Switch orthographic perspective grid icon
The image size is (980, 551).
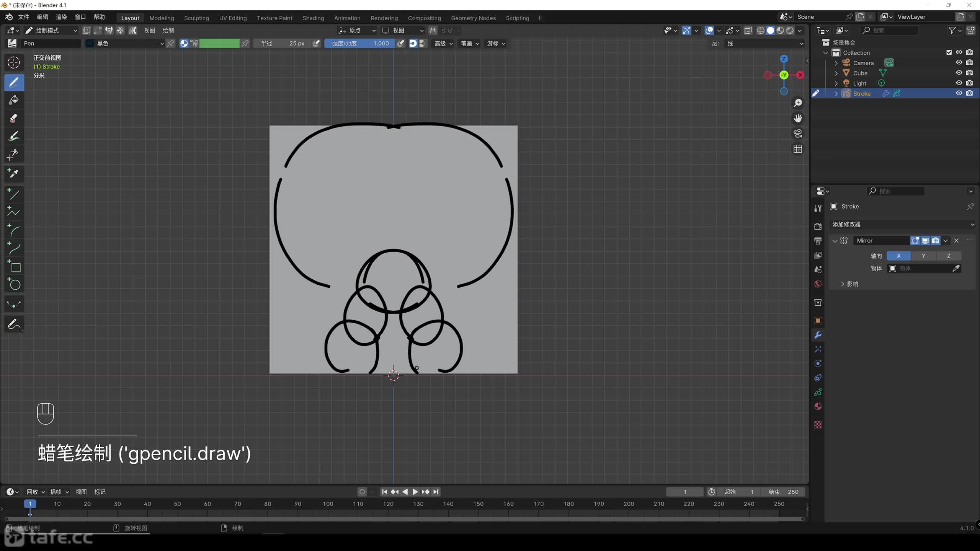click(798, 149)
